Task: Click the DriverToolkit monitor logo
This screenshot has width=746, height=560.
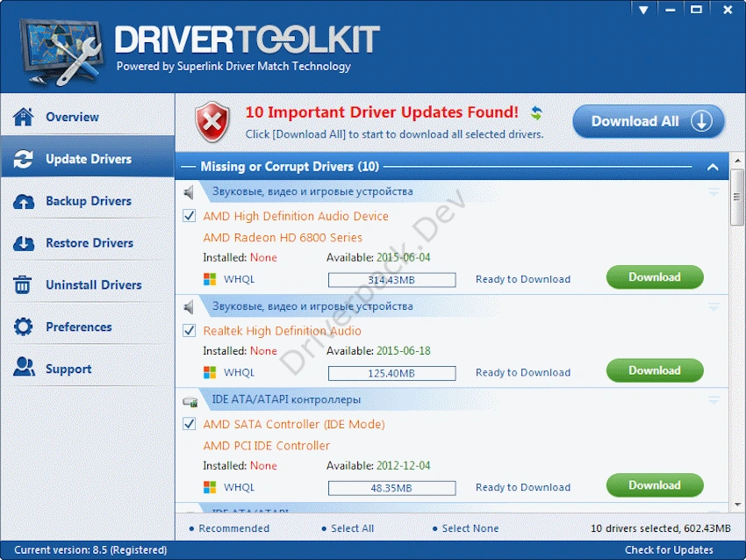Action: click(x=61, y=52)
